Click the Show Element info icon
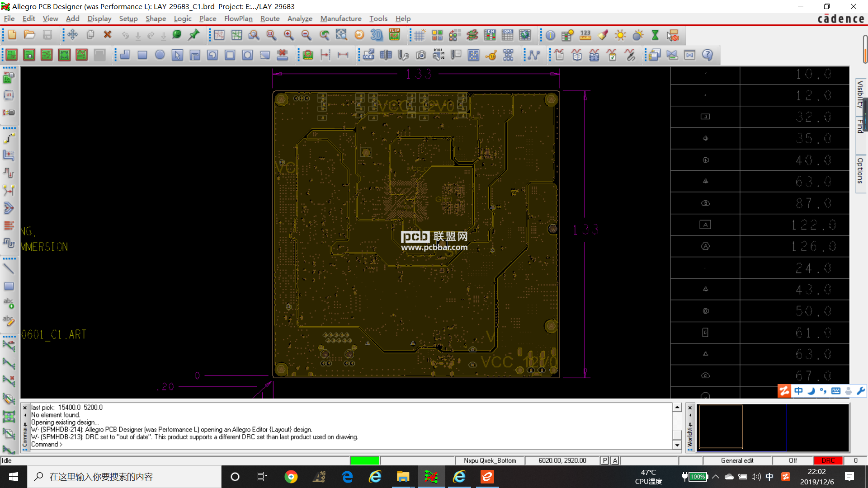The height and width of the screenshot is (488, 868). [550, 35]
